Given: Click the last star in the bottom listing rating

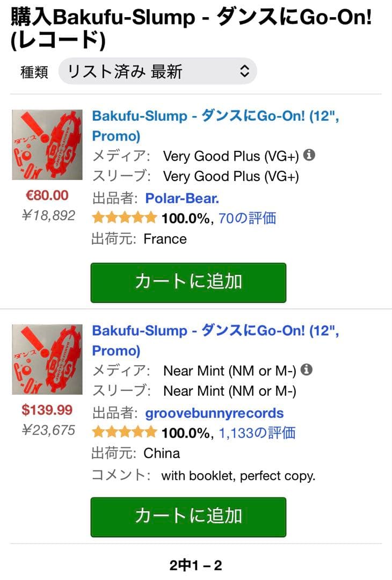Looking at the screenshot, I should (x=150, y=432).
